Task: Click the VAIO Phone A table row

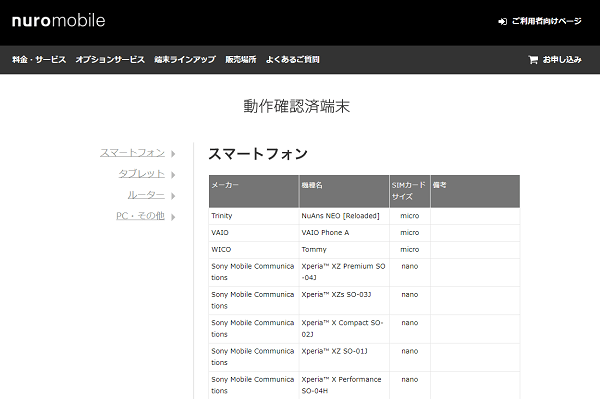Action: click(x=364, y=233)
